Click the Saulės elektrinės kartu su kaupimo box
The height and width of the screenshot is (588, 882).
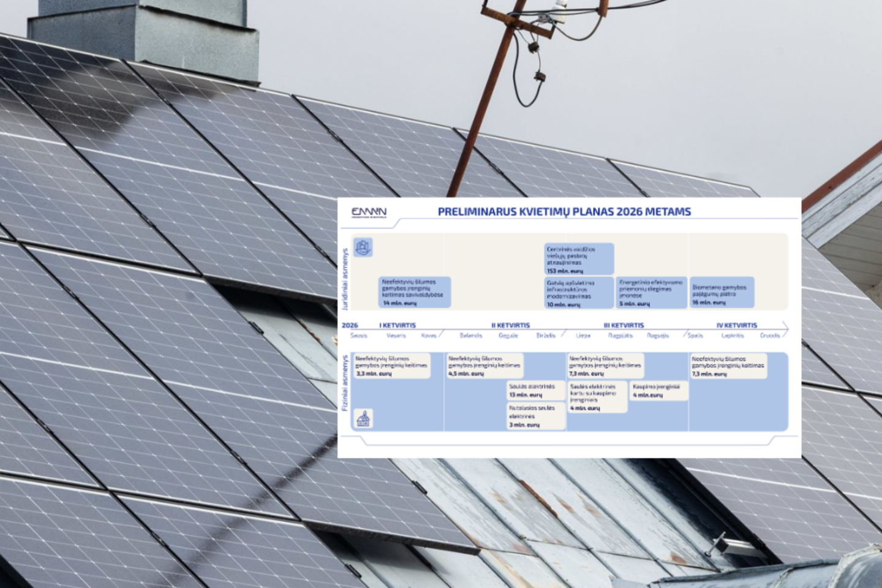[597, 397]
